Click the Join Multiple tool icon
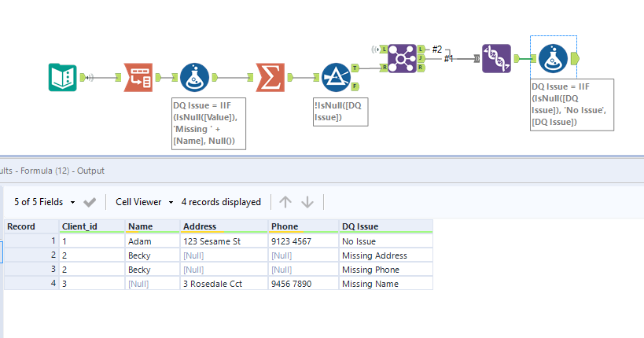This screenshot has width=644, height=338. [x=403, y=58]
